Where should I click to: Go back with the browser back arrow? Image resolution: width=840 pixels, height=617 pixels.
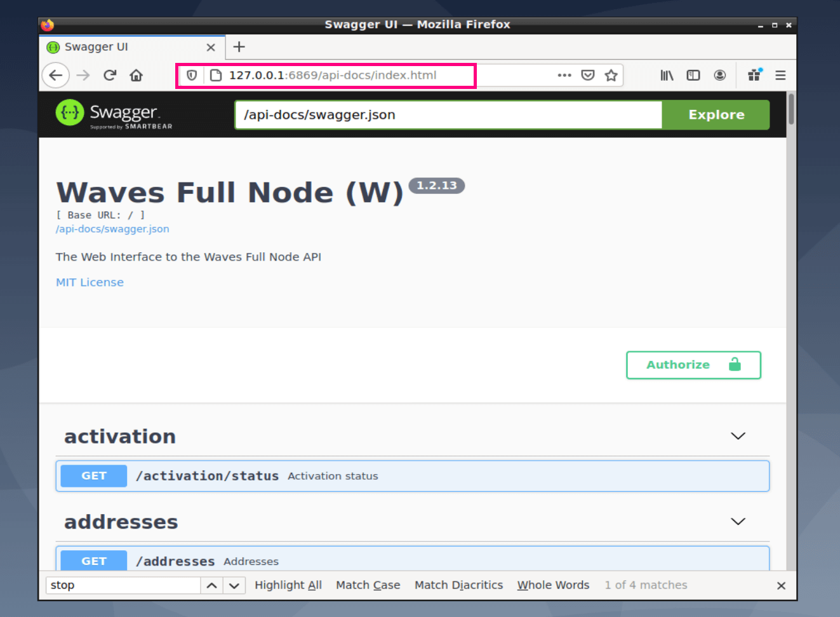click(56, 75)
